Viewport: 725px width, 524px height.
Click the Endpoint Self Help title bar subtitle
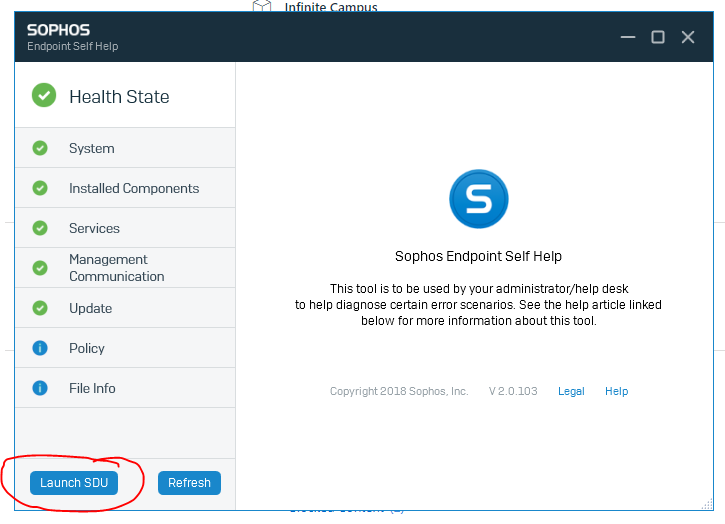pyautogui.click(x=73, y=46)
